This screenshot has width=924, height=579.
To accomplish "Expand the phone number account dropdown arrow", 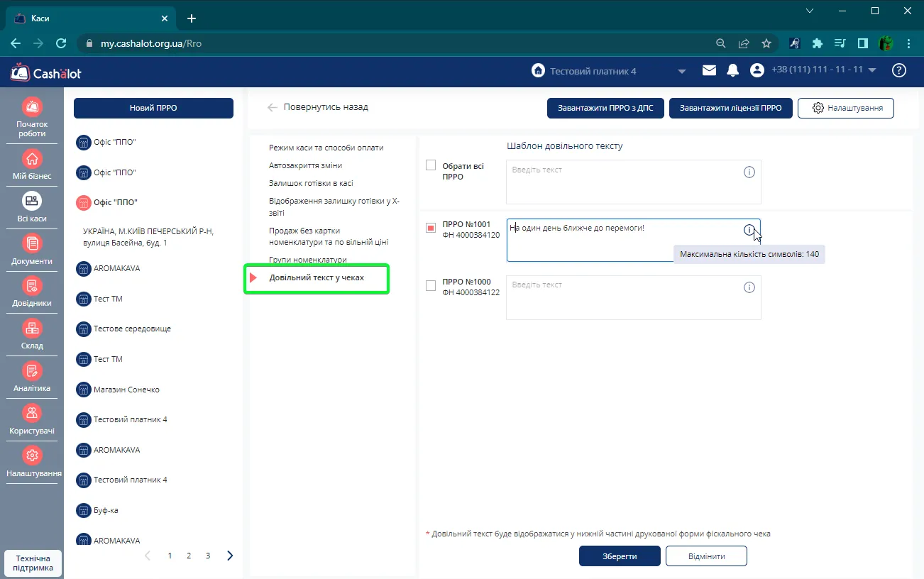I will 872,70.
